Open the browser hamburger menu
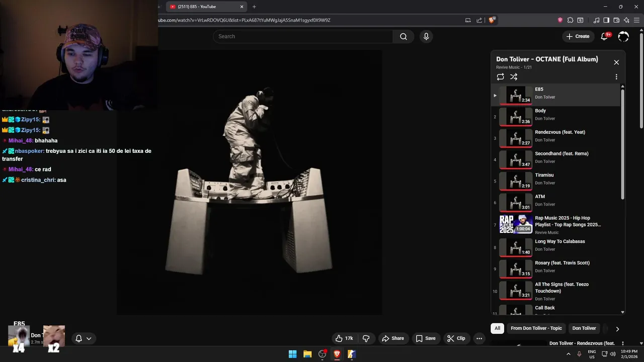644x362 pixels. 637,20
